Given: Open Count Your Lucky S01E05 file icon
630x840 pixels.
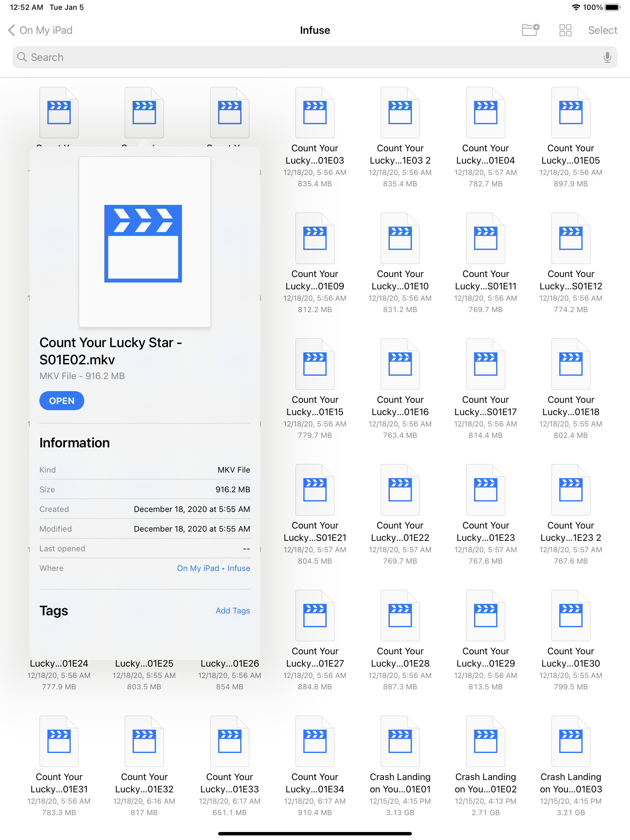Looking at the screenshot, I should pyautogui.click(x=570, y=113).
